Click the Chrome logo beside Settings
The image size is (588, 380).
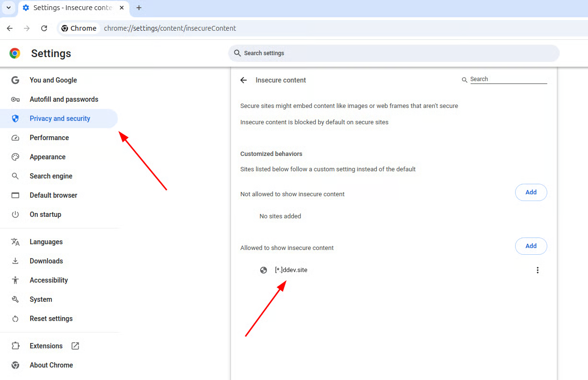pyautogui.click(x=15, y=53)
